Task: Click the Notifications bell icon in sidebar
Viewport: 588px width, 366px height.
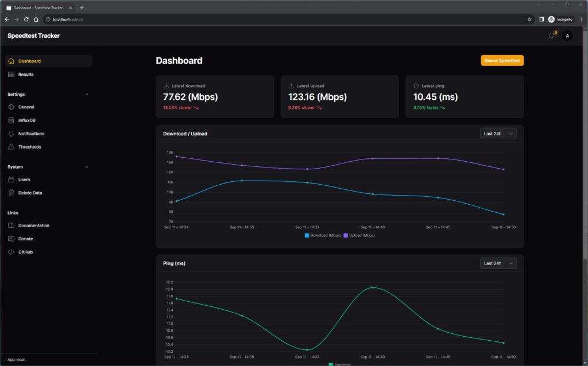Action: 13,133
